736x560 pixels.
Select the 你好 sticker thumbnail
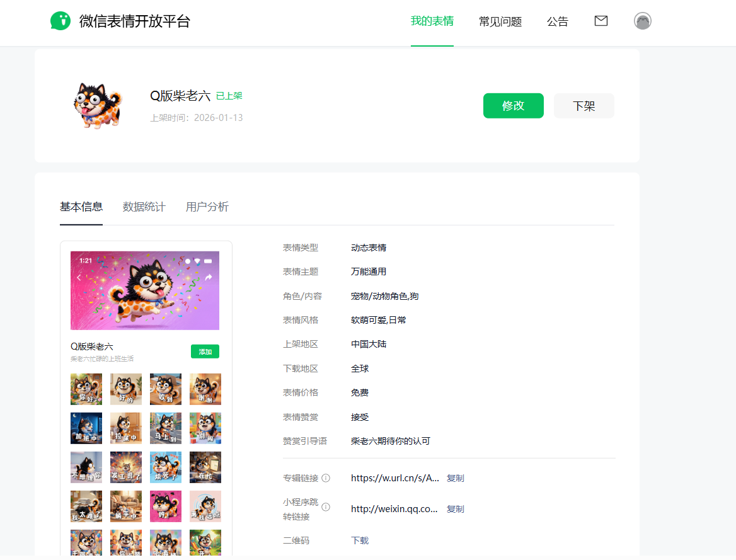86,389
